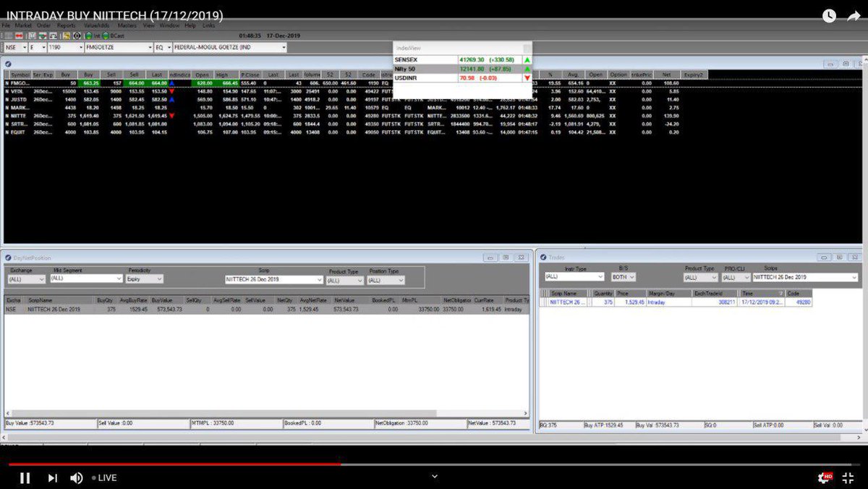Mute the video volume

click(76, 477)
